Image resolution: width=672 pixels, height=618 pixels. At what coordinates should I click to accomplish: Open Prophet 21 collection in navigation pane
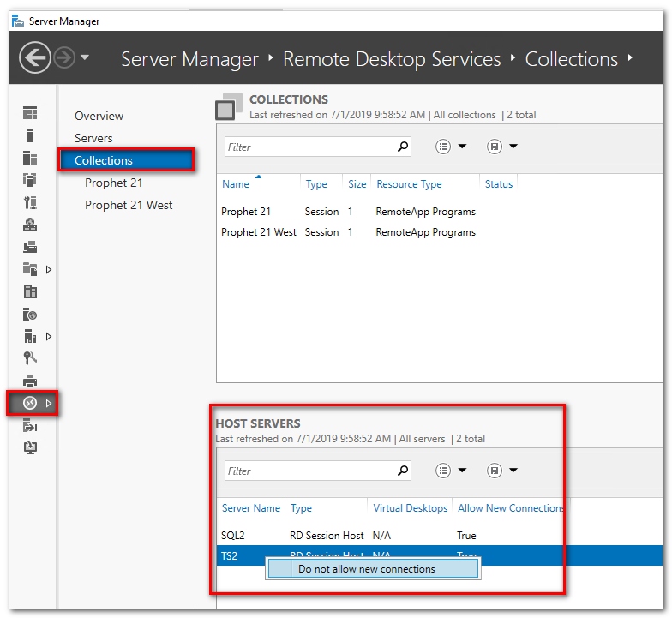pos(113,183)
